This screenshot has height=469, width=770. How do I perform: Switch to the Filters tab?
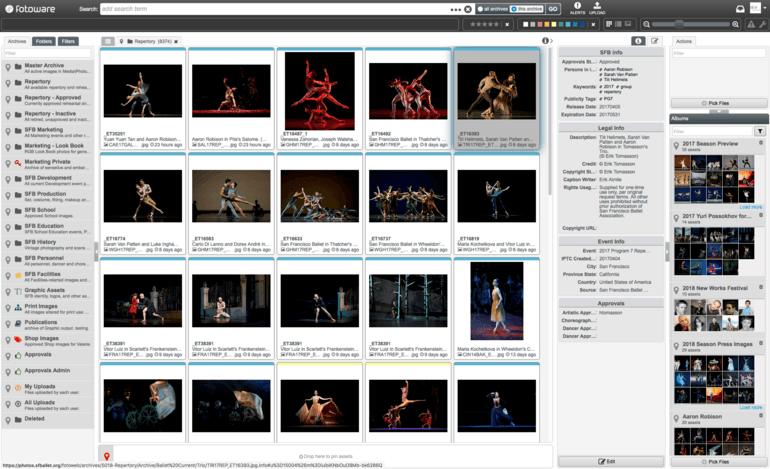pyautogui.click(x=68, y=41)
